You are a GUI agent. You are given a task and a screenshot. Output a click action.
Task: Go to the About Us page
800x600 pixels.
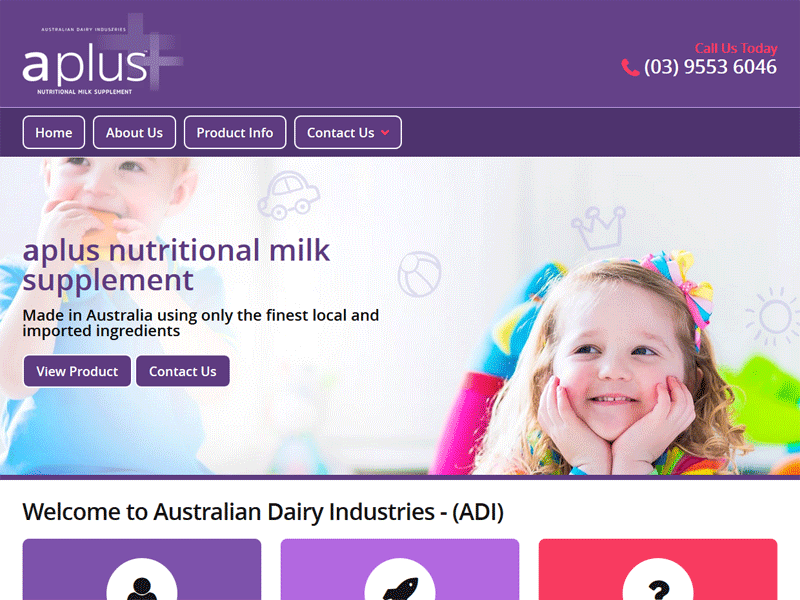pyautogui.click(x=134, y=133)
